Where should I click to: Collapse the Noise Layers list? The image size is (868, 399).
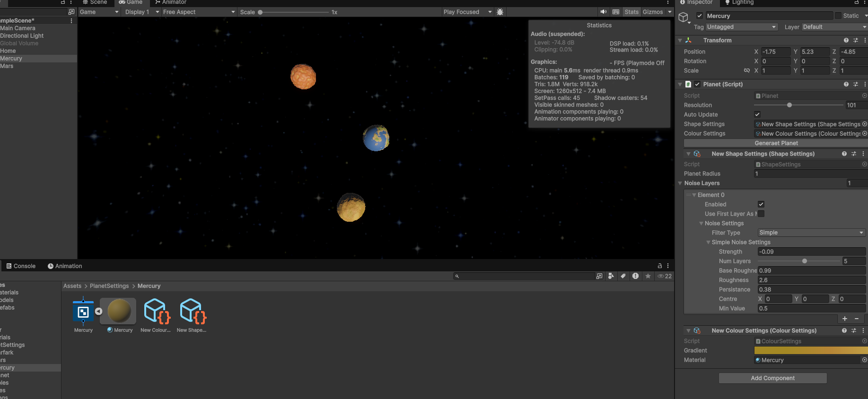[680, 183]
